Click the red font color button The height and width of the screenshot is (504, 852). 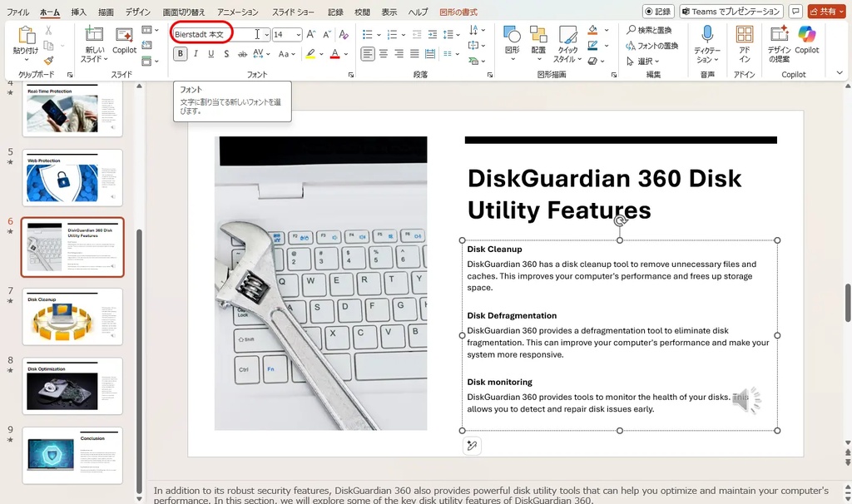point(334,54)
